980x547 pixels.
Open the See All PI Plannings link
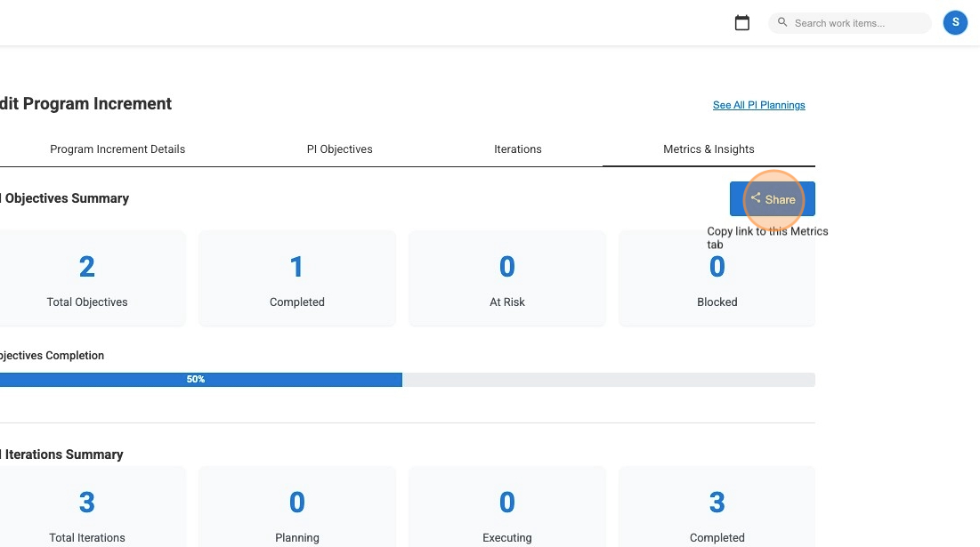[x=758, y=105]
